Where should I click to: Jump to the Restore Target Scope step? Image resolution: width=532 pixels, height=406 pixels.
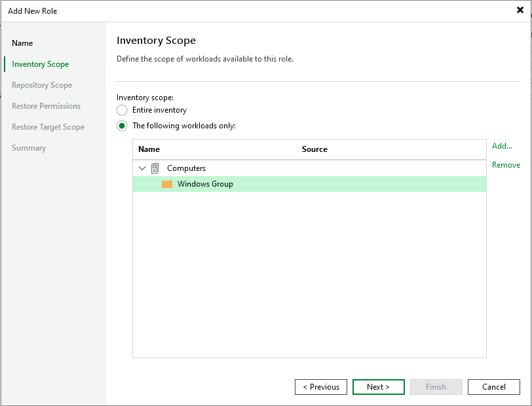(48, 127)
